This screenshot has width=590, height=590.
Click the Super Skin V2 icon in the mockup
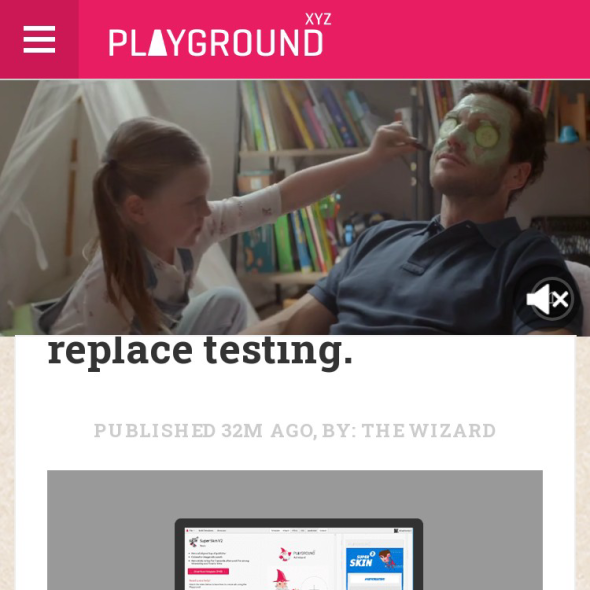[193, 541]
